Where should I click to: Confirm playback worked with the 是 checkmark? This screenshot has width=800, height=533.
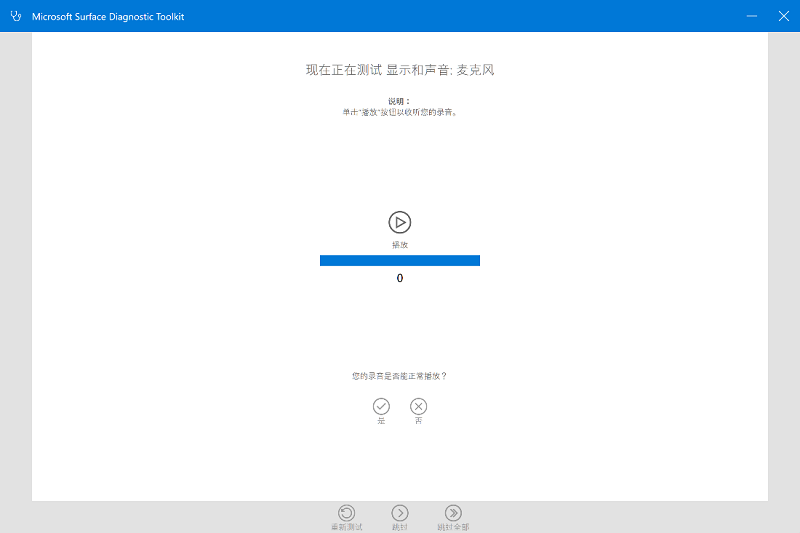click(381, 407)
